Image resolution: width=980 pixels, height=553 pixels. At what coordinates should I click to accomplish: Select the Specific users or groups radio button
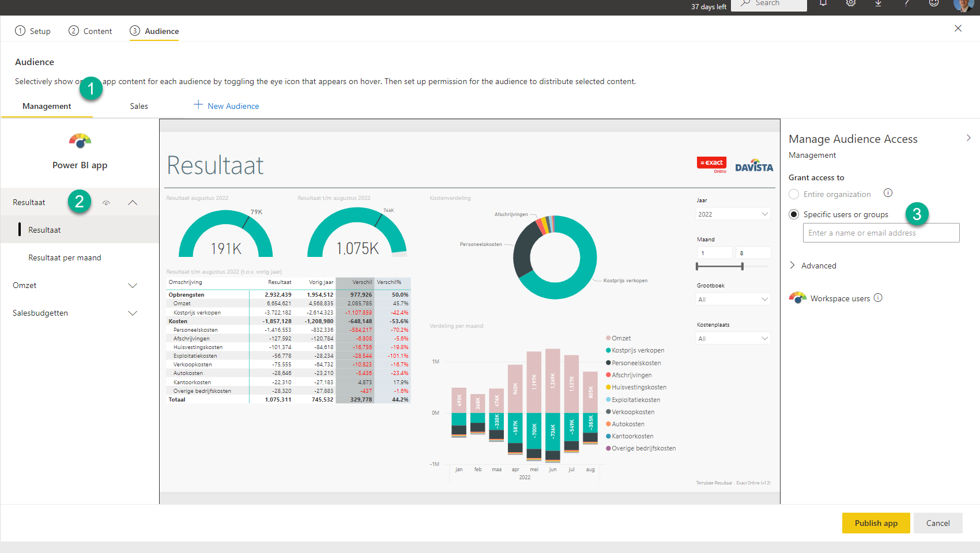[x=794, y=214]
